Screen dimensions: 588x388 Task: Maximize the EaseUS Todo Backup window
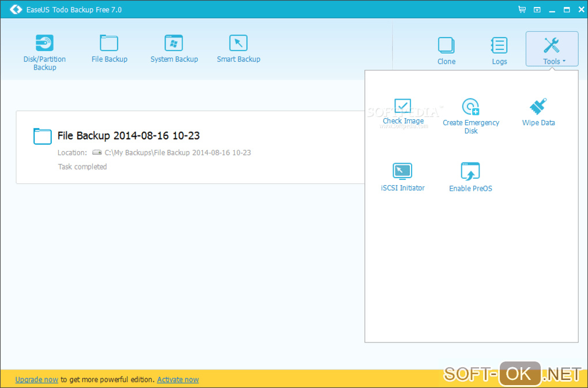click(567, 10)
